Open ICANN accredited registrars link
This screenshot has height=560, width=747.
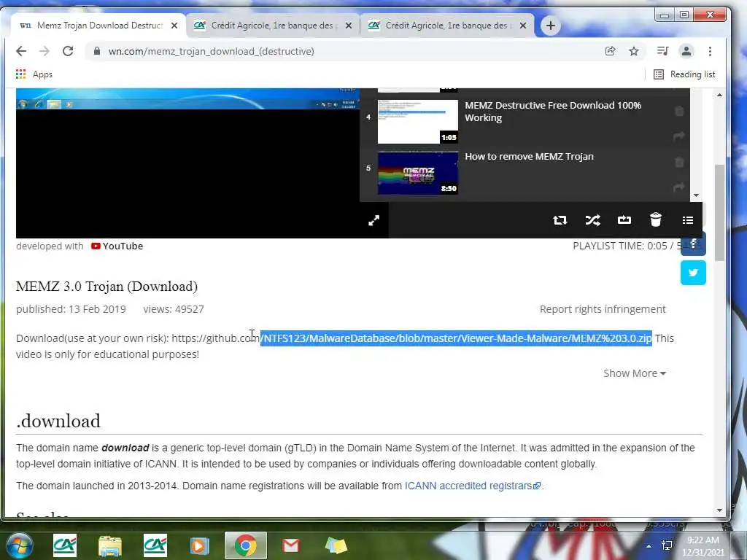[x=473, y=486]
